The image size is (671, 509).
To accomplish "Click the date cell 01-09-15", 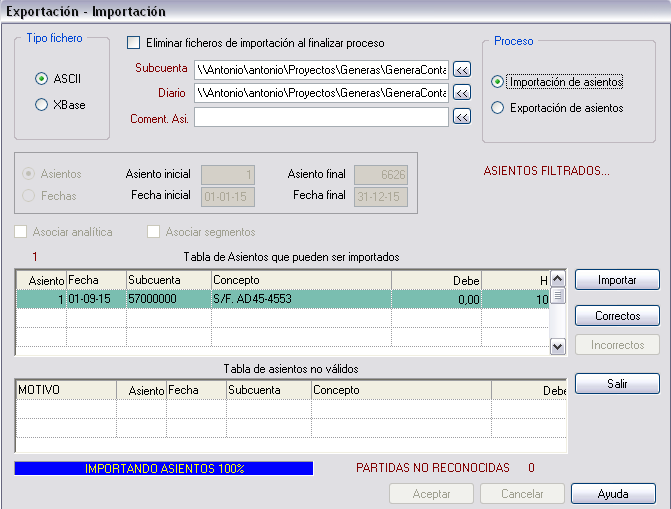I will point(96,299).
